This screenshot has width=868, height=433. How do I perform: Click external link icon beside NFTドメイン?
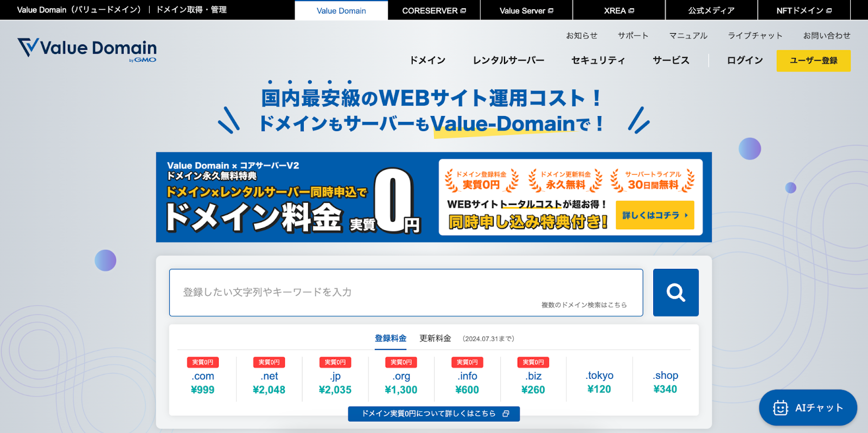coord(829,11)
